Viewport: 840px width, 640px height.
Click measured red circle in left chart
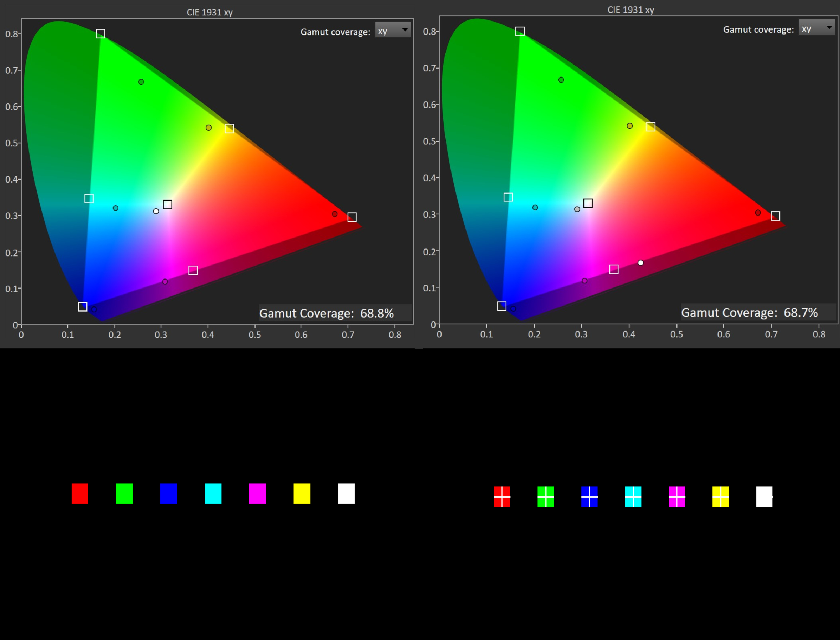(335, 214)
